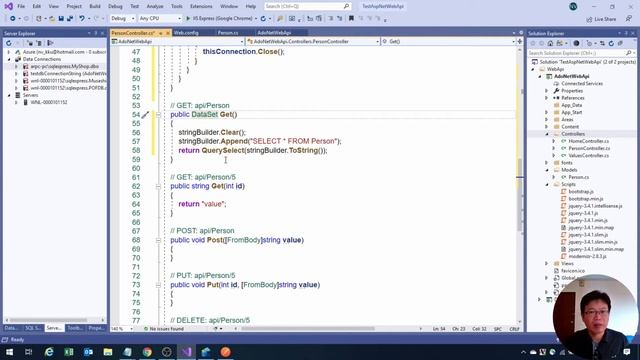Click the bookmark toolbar icon
Viewport: 640px width, 360px height.
click(351, 18)
